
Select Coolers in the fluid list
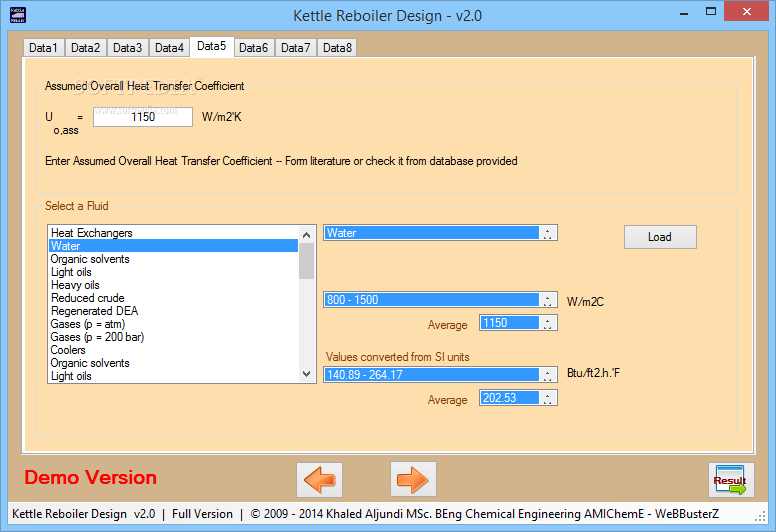174,350
